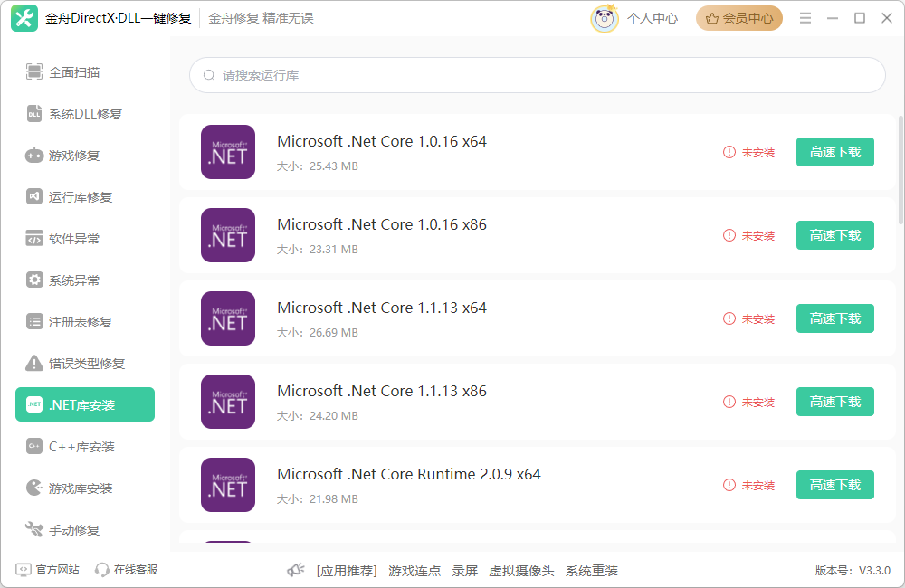Click the [应用推荐] label
Image resolution: width=905 pixels, height=588 pixels.
pyautogui.click(x=347, y=571)
